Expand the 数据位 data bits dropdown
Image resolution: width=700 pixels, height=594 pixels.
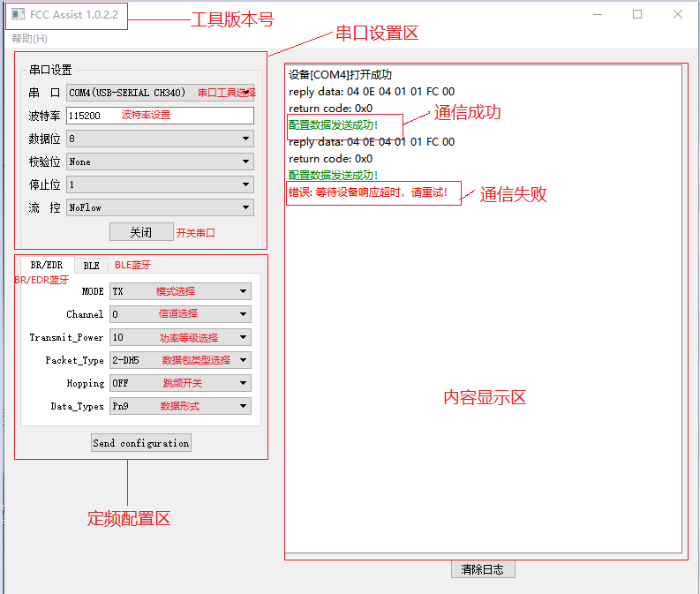pos(161,139)
